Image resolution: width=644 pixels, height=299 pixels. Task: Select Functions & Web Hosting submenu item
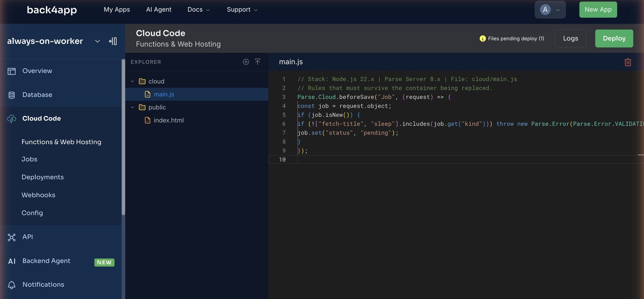[61, 142]
